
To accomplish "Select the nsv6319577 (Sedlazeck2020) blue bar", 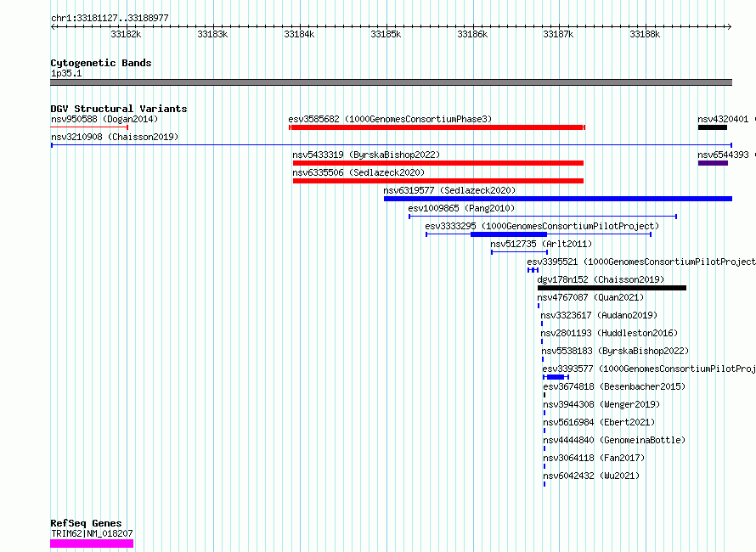I will coord(558,199).
